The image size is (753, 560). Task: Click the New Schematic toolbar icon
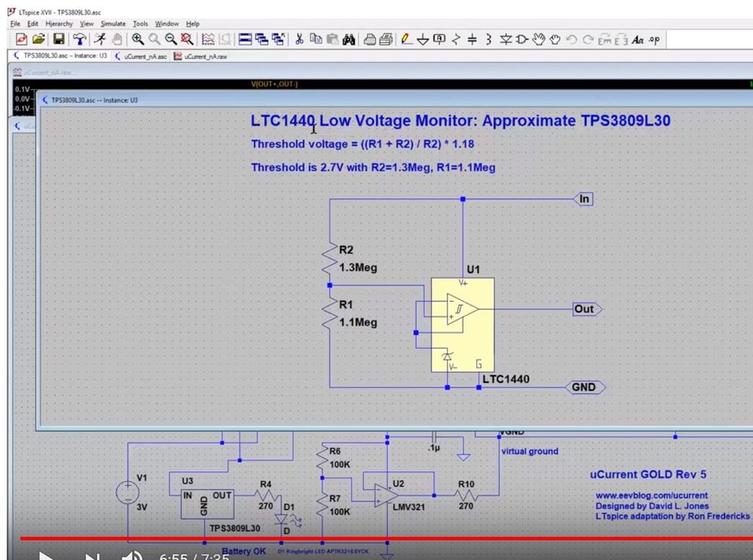21,40
